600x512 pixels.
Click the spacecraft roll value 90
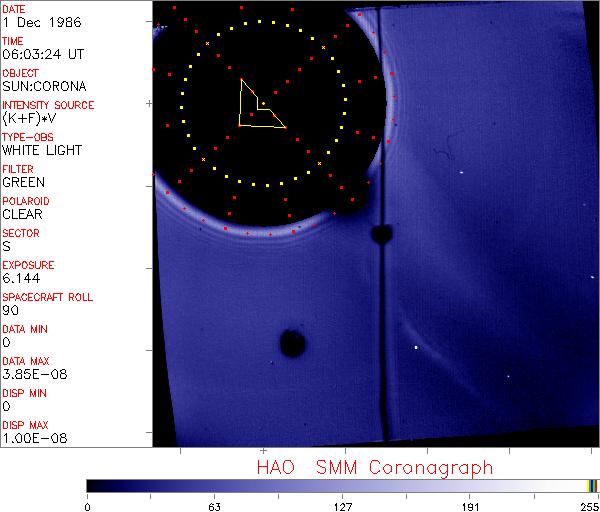10,310
